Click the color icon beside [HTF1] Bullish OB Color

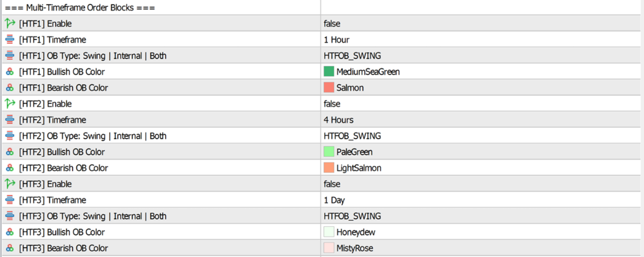[x=10, y=72]
